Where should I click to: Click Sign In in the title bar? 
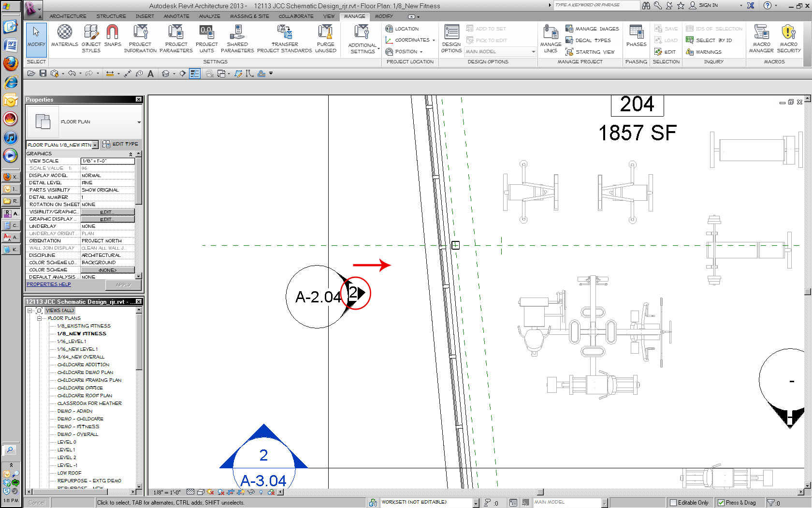(704, 5)
